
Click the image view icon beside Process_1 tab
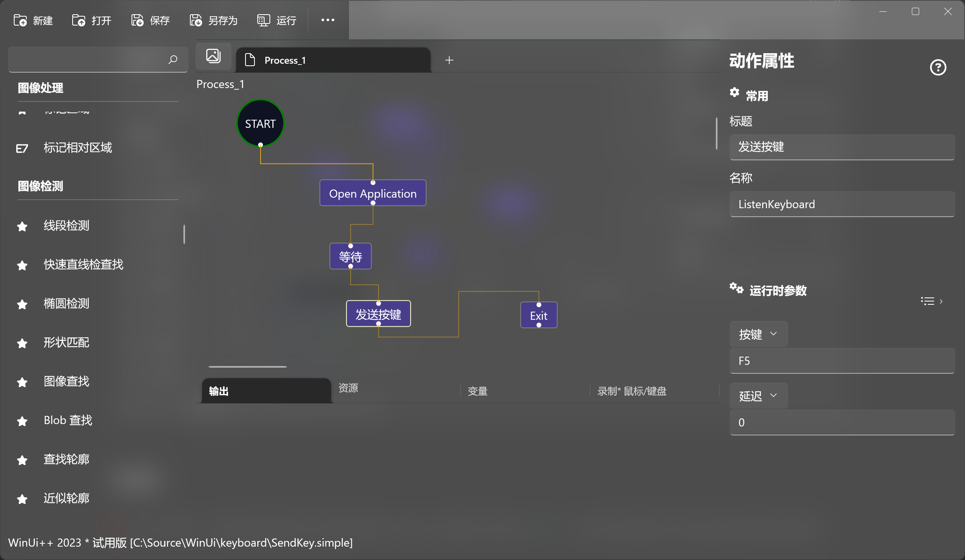pos(213,56)
